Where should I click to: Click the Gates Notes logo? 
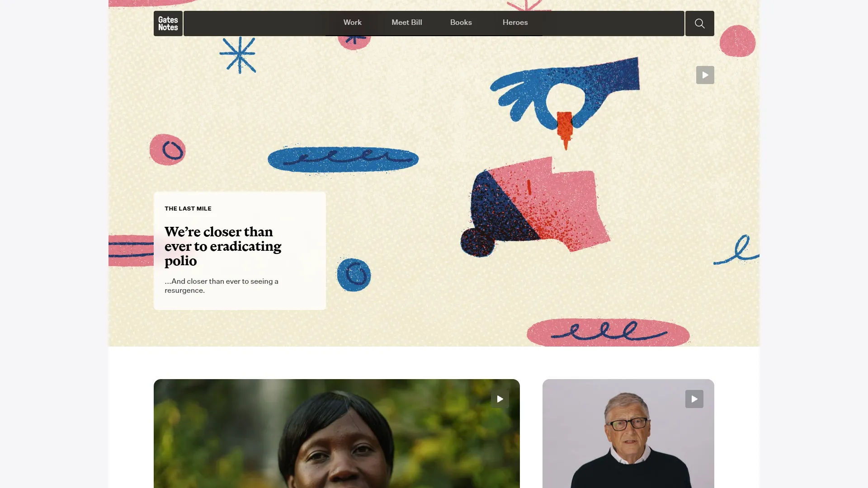(x=168, y=23)
